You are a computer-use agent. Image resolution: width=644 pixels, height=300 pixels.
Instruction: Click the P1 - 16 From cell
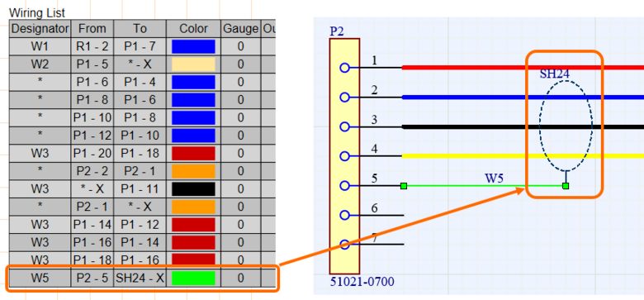[x=92, y=242]
